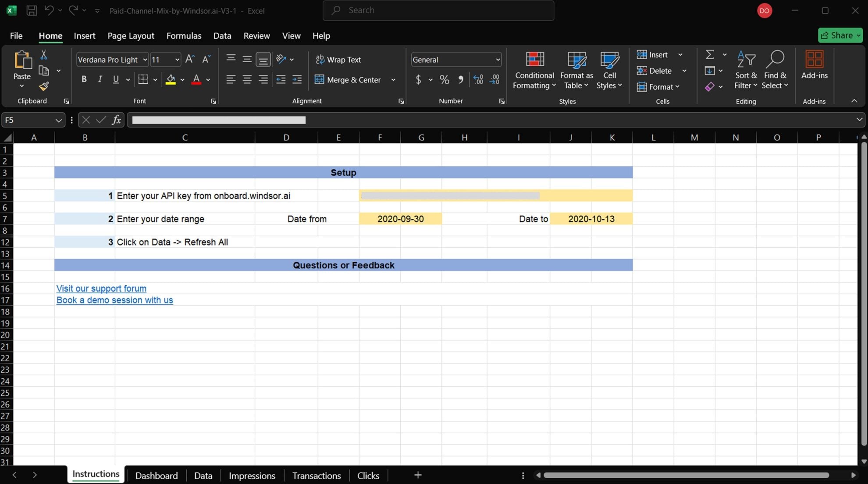Click the Increase Font Size icon
The height and width of the screenshot is (484, 868).
tap(189, 59)
